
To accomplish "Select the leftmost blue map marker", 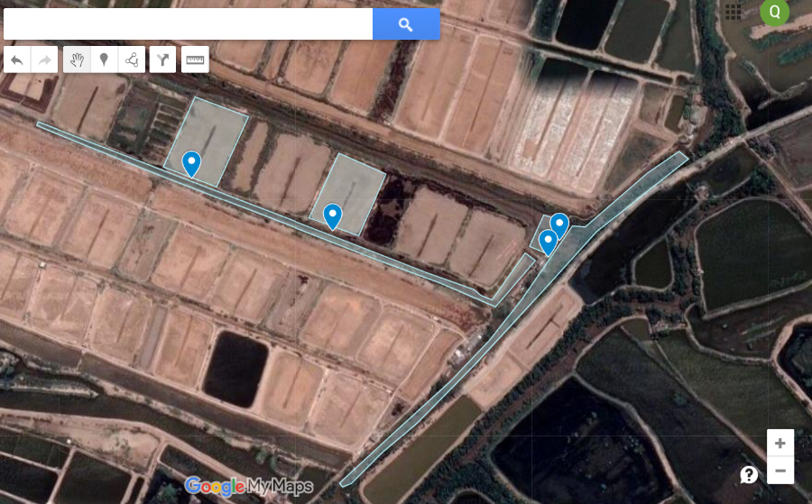I will coord(191,162).
